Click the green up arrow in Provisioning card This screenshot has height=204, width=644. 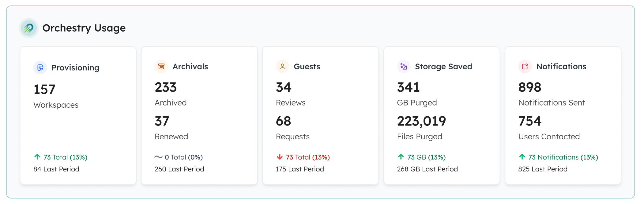point(37,157)
